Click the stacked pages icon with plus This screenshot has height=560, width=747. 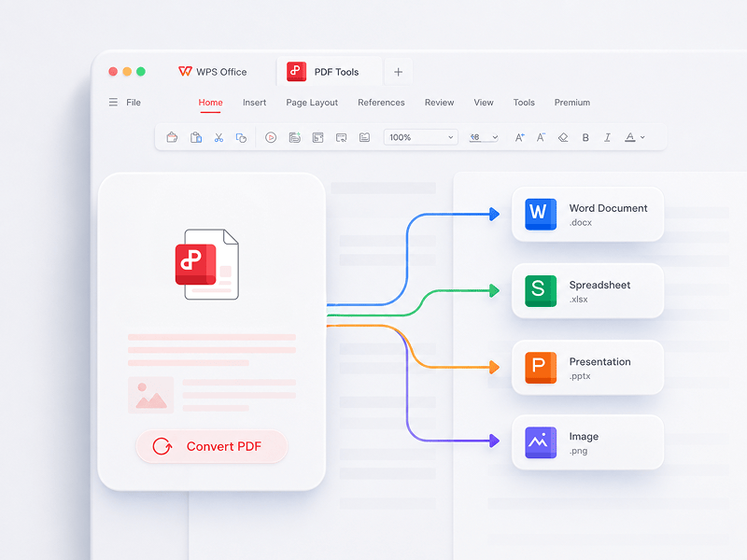(x=294, y=137)
